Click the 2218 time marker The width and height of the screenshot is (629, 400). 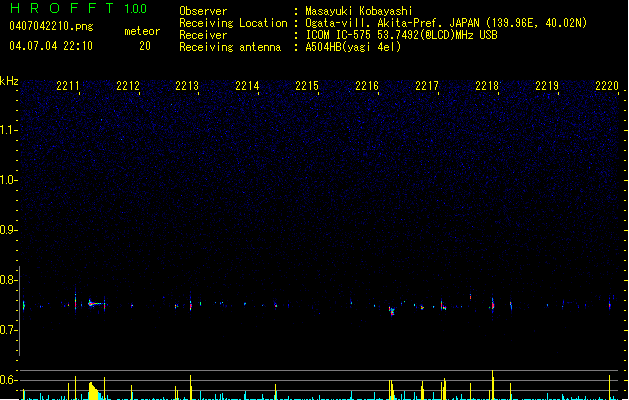pyautogui.click(x=487, y=86)
